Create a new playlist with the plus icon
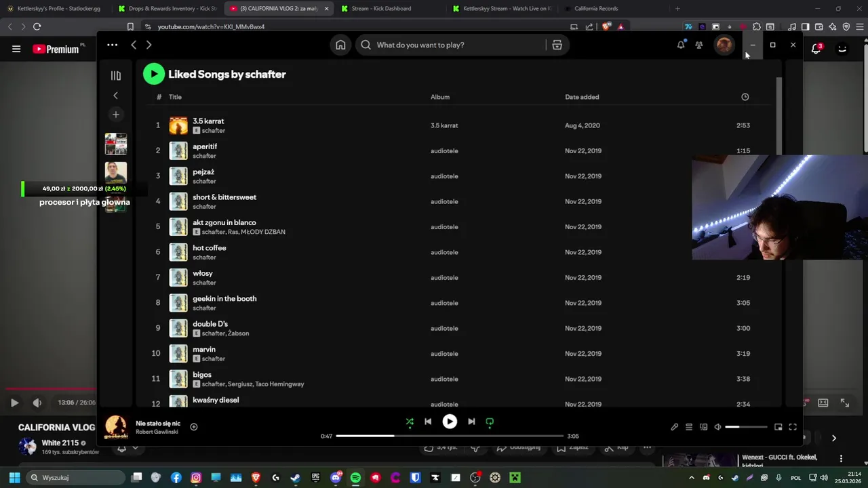Image resolution: width=868 pixels, height=488 pixels. pos(115,115)
